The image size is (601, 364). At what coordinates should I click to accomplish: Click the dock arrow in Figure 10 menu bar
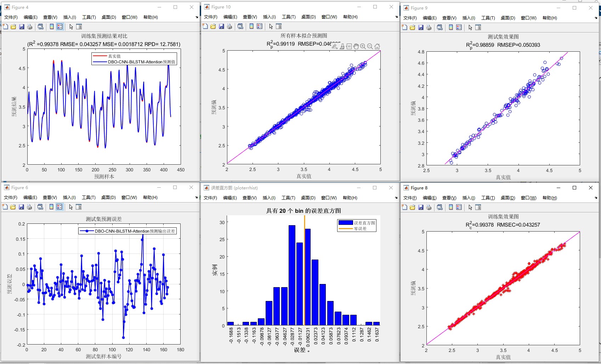click(x=396, y=17)
